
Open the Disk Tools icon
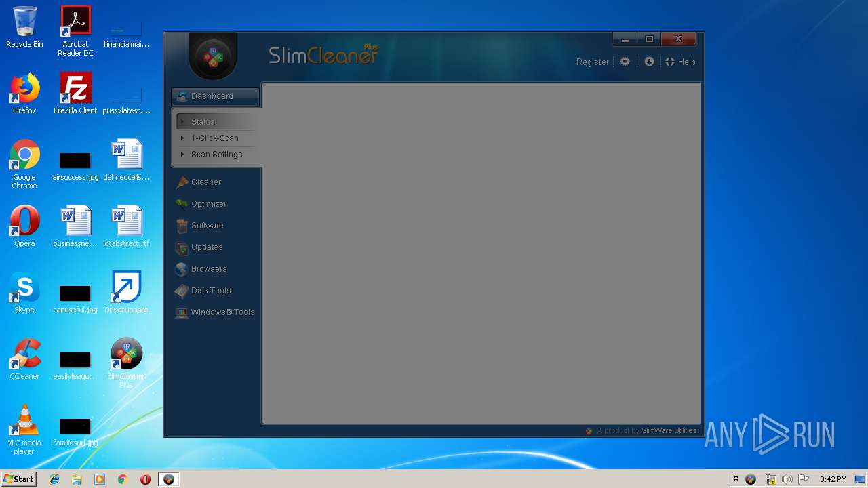click(182, 291)
